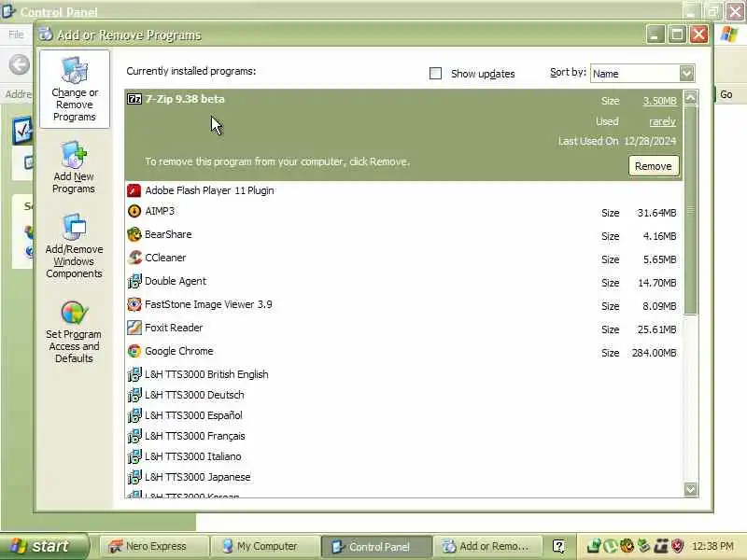Click the CCleaner program icon

pos(134,258)
